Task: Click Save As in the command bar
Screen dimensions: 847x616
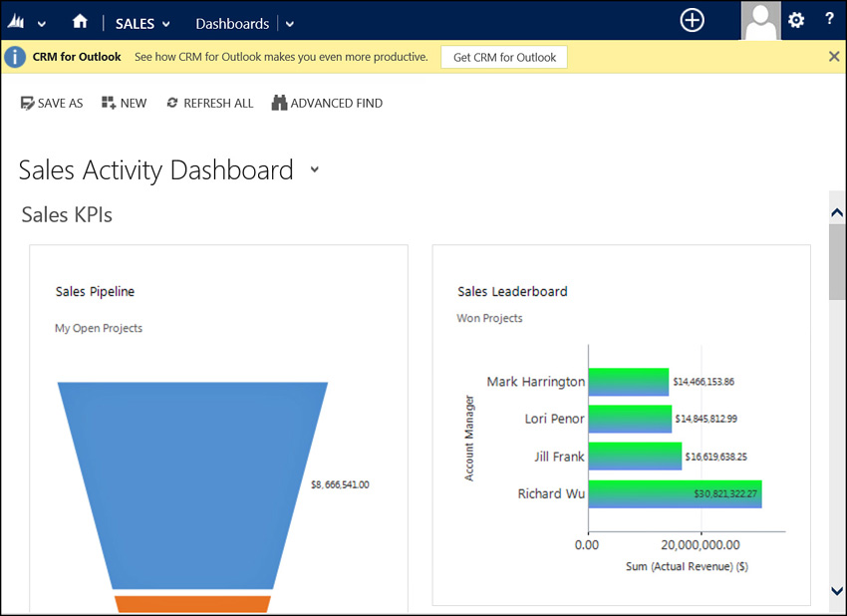Action: tap(52, 104)
